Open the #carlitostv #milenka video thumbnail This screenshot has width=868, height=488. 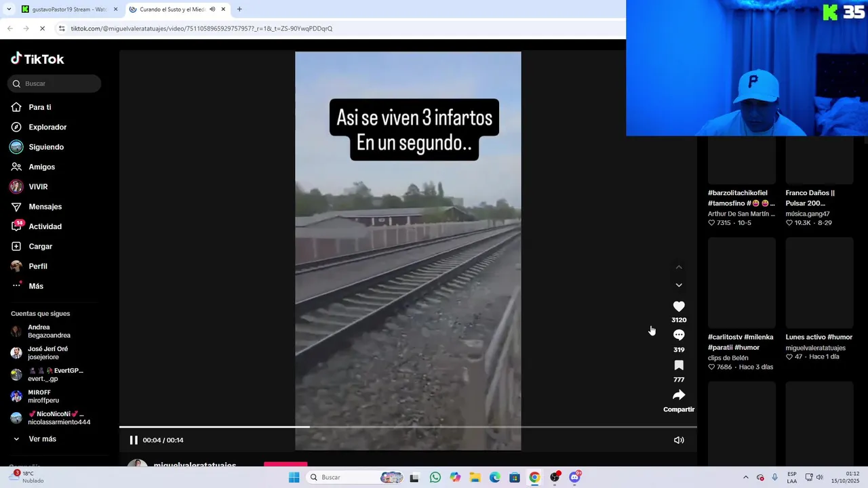click(x=742, y=283)
